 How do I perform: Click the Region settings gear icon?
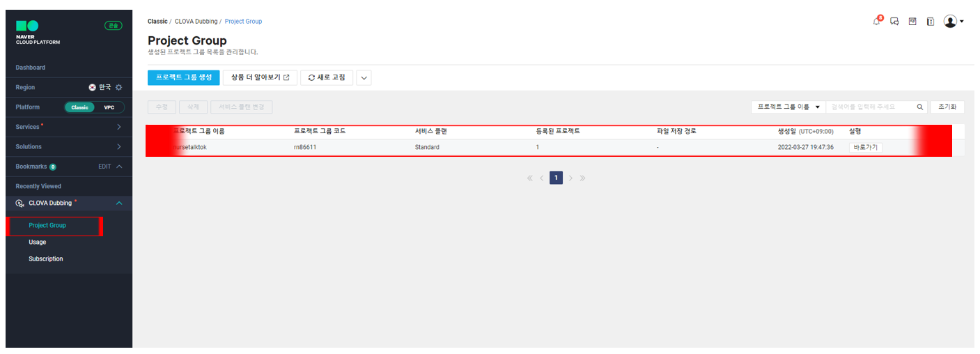(118, 87)
